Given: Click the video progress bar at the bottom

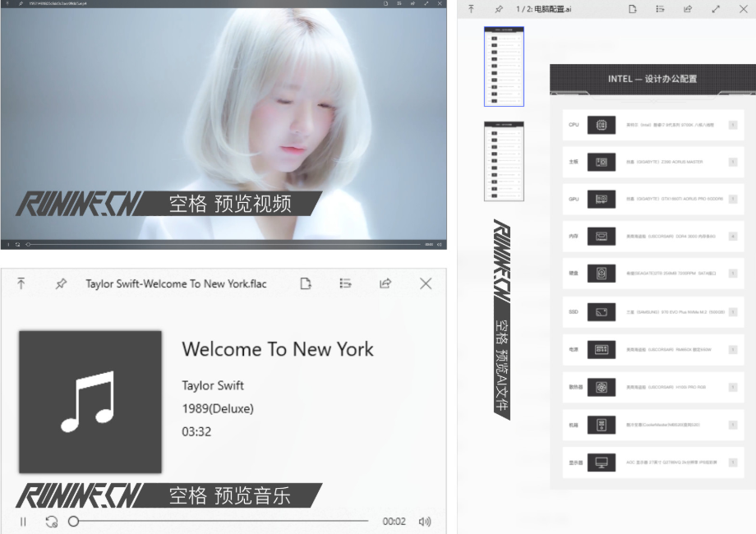Looking at the screenshot, I should (214, 243).
